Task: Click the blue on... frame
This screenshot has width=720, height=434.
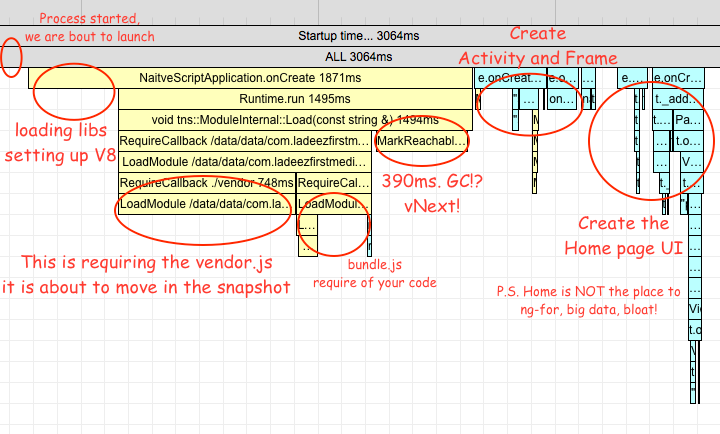Action: pos(562,99)
